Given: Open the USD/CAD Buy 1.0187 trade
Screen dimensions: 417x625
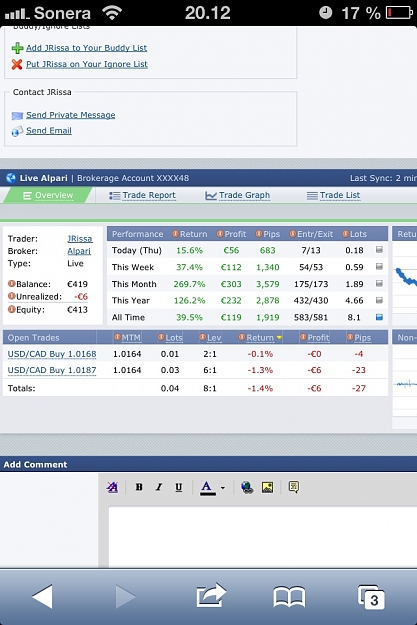Looking at the screenshot, I should (52, 370).
